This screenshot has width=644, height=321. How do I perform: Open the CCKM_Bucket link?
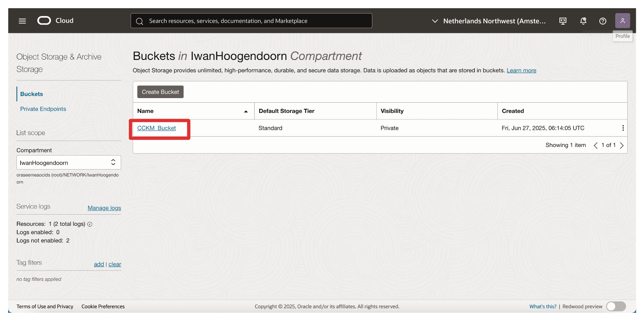coord(156,128)
